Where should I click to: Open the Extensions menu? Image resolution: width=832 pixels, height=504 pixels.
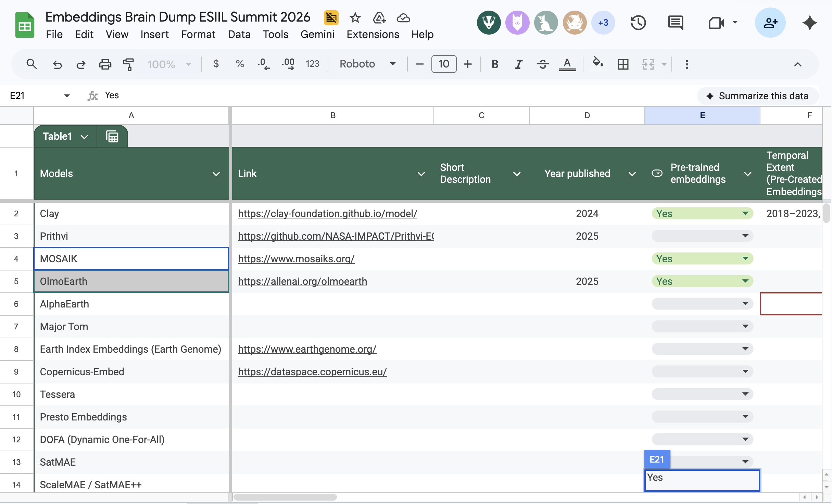point(373,34)
